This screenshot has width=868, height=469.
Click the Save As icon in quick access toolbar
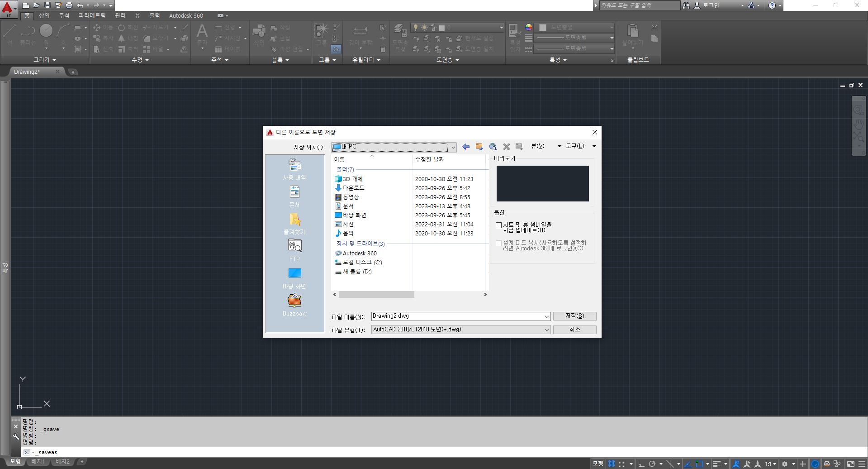coord(58,5)
